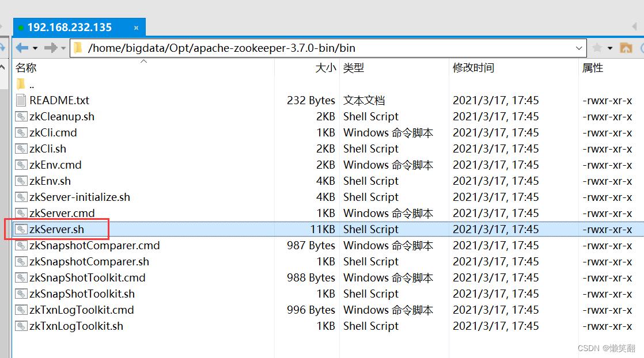
Task: Select the zkCli.sh script icon
Action: (21, 148)
